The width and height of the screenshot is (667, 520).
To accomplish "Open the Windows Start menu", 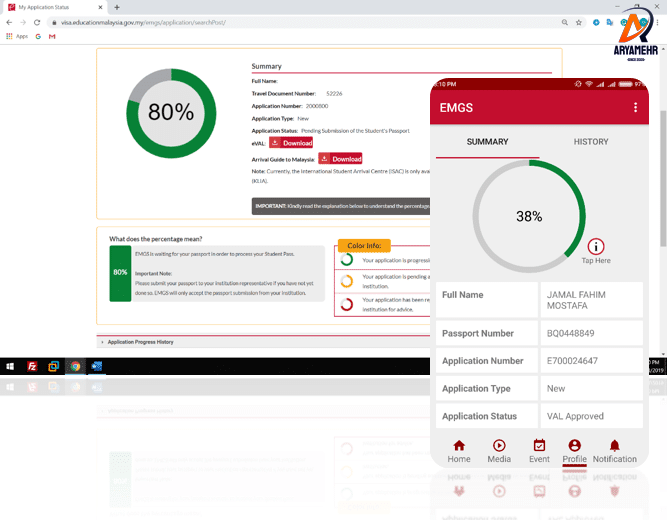I will [10, 366].
